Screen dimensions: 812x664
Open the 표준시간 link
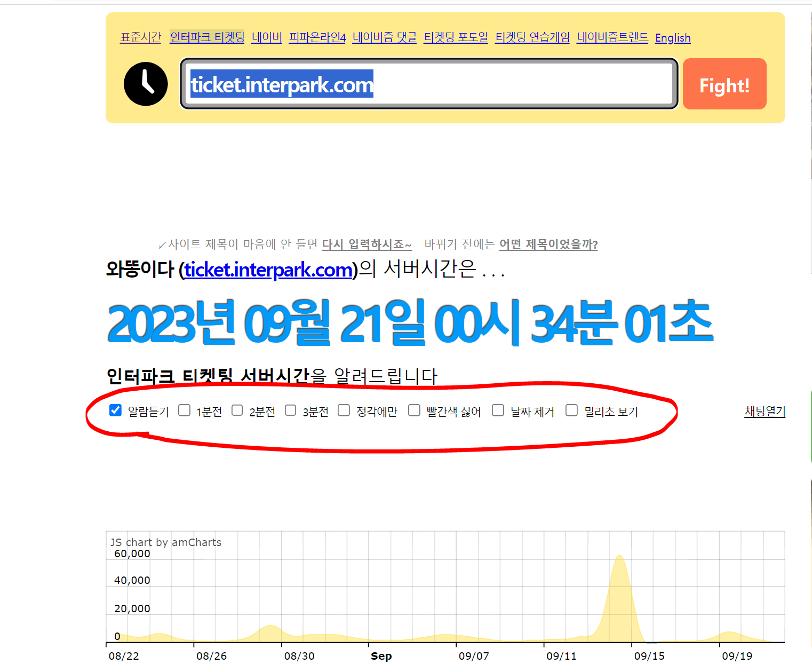click(141, 37)
